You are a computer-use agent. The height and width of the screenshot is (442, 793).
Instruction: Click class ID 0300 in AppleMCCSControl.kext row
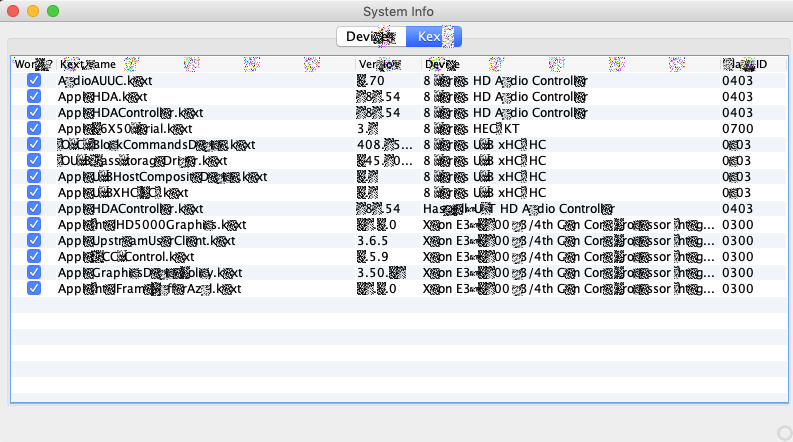coord(737,257)
